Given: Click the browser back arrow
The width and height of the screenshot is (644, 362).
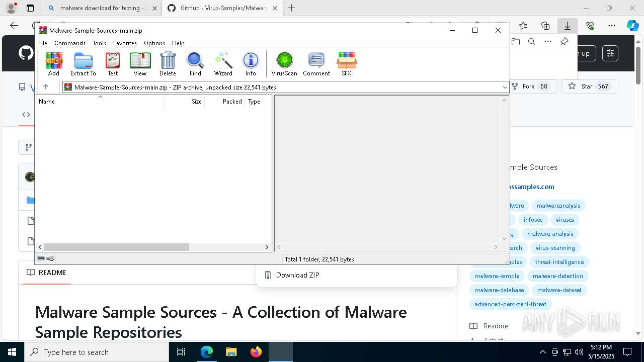Looking at the screenshot, I should [x=14, y=26].
